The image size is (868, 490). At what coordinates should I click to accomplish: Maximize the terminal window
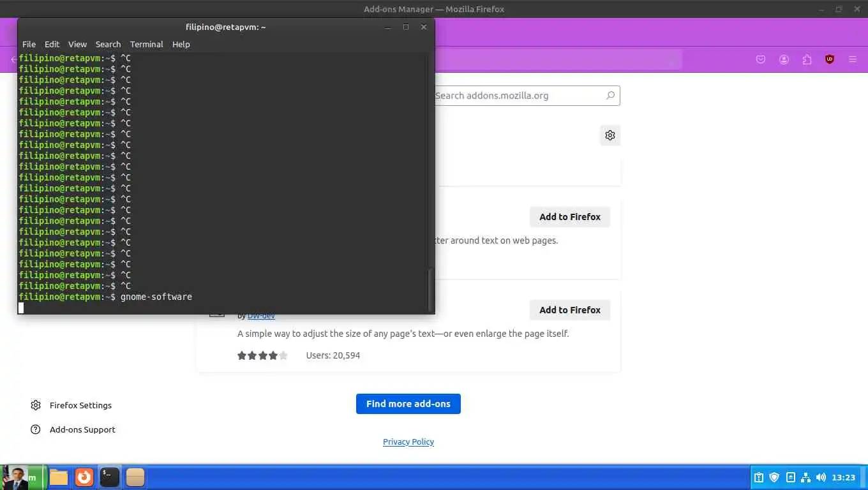[405, 27]
